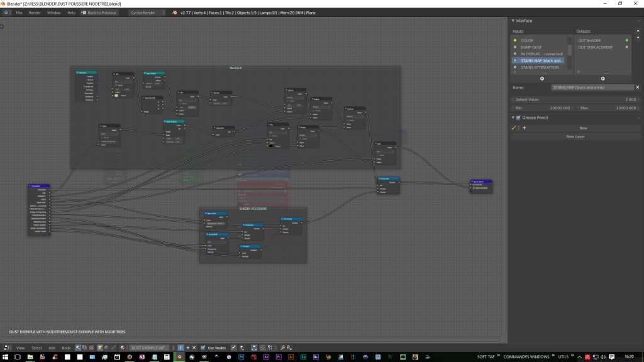This screenshot has height=362, width=644.
Task: Click the World shader type icon
Action: point(105,348)
